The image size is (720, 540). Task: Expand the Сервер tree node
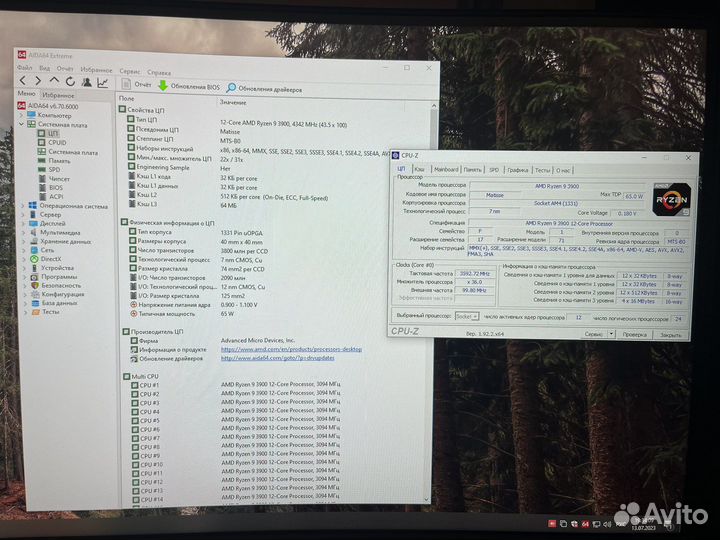[x=23, y=214]
